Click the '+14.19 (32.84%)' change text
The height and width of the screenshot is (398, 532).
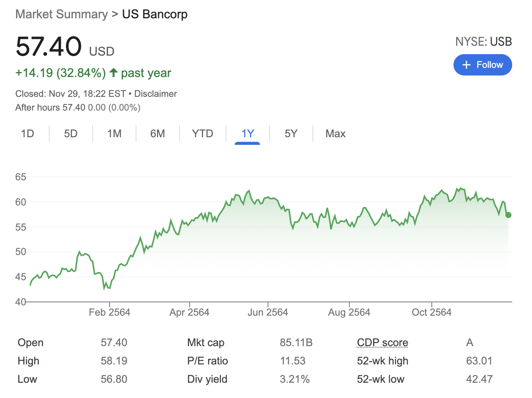pos(61,72)
